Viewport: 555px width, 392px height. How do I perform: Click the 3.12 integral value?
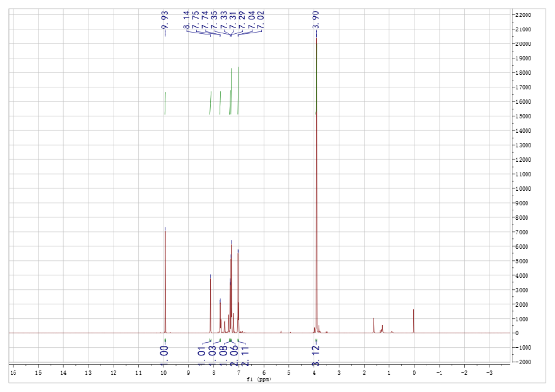pos(316,356)
